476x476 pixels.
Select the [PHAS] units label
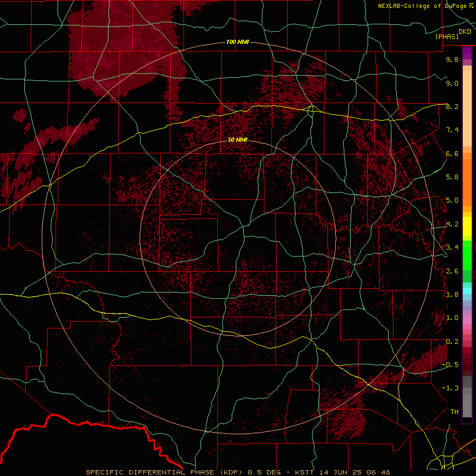447,36
